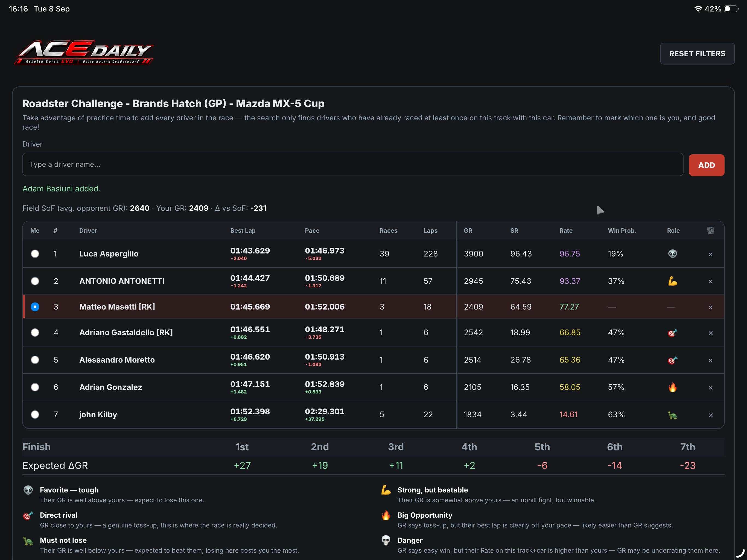The height and width of the screenshot is (560, 747).
Task: Click the alien role icon for Luca Aspergillo
Action: pyautogui.click(x=672, y=254)
